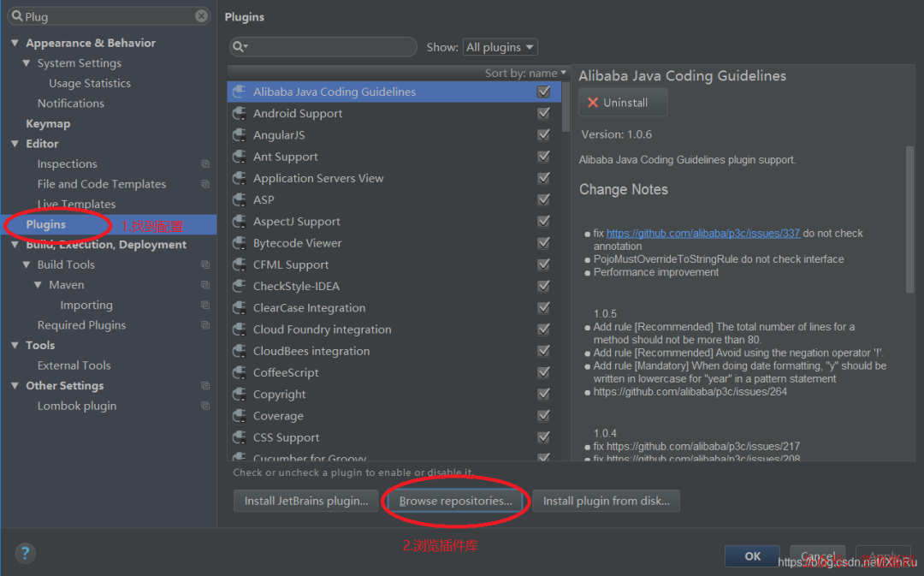
Task: Focus the settings search field containing Plug
Action: pyautogui.click(x=109, y=16)
